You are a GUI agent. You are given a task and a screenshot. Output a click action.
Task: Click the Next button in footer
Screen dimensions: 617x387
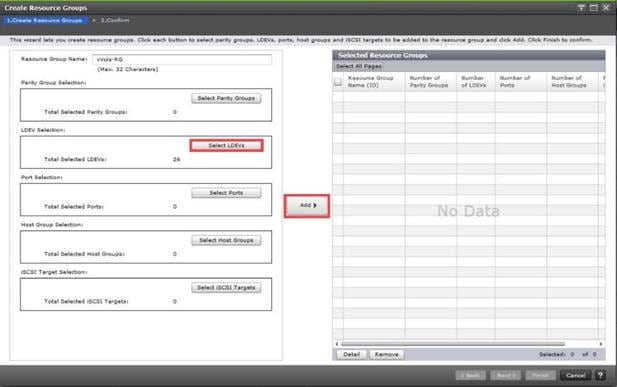(506, 375)
